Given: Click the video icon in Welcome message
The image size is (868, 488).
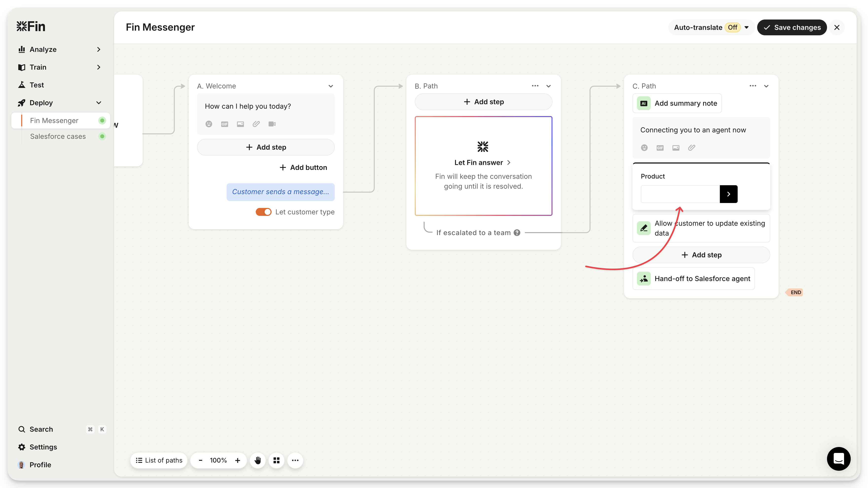Looking at the screenshot, I should tap(272, 124).
